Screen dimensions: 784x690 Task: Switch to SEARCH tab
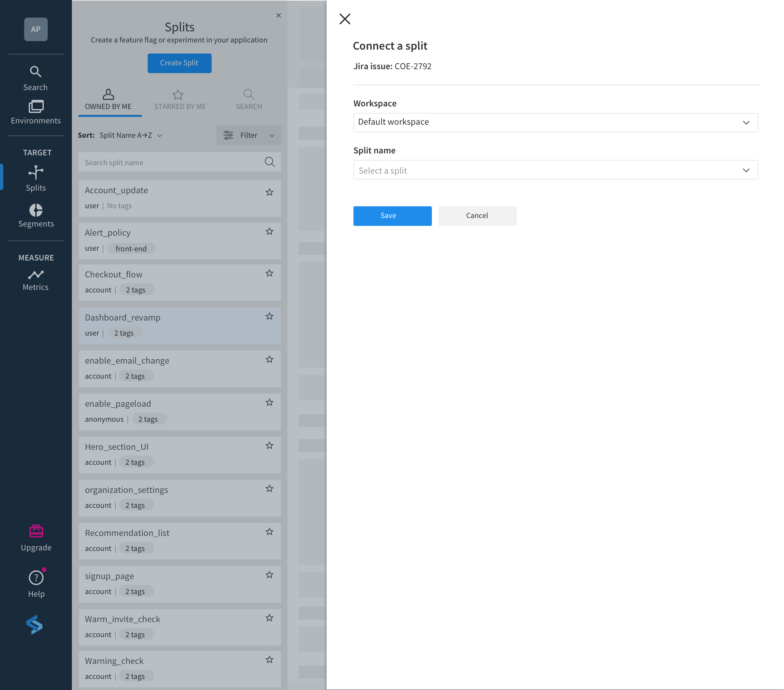(x=248, y=99)
